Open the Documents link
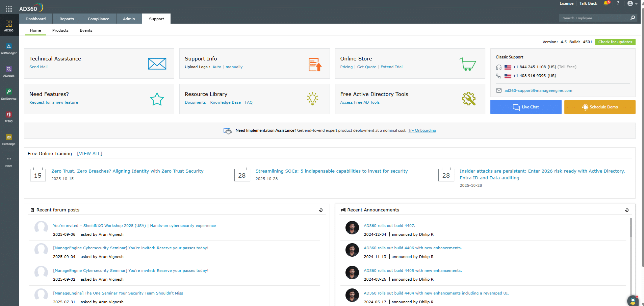 [195, 102]
